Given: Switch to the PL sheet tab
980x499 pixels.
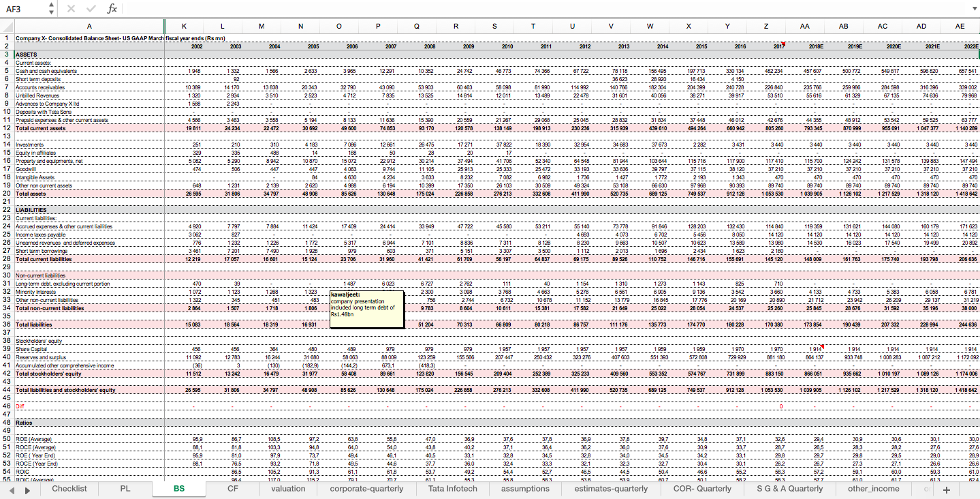Looking at the screenshot, I should 127,489.
